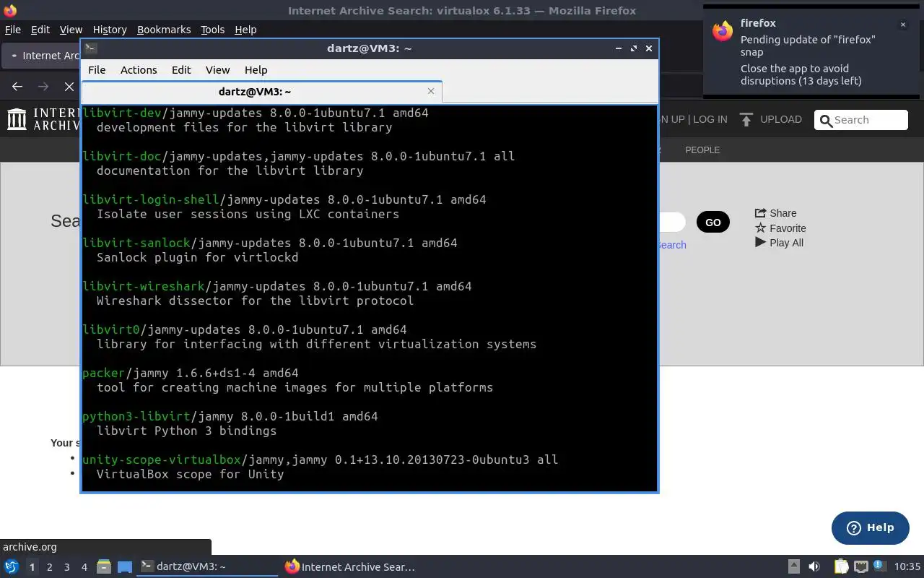Click the Internet Archive Firefox taskbar button
The height and width of the screenshot is (578, 924).
[x=351, y=567]
